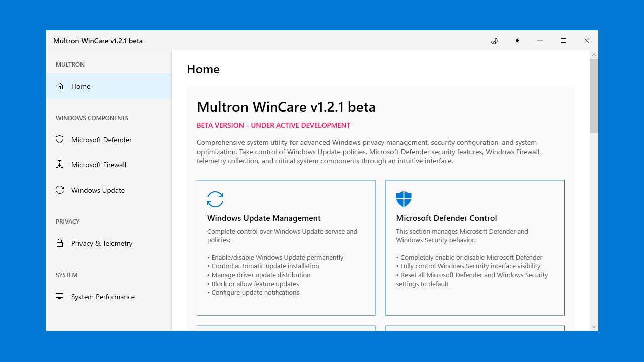Viewport: 644px width, 362px height.
Task: Select the Privacy & Telemetry lock icon
Action: [59, 243]
